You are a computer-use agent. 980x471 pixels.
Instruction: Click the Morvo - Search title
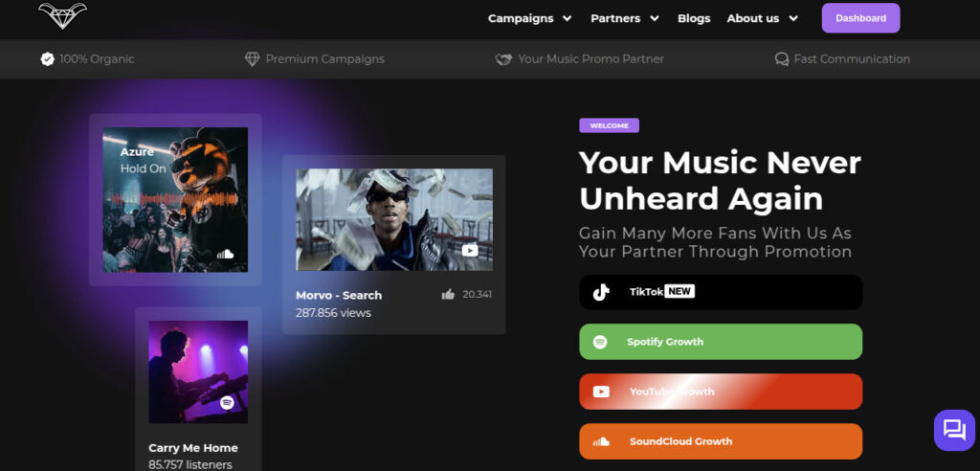pos(339,295)
